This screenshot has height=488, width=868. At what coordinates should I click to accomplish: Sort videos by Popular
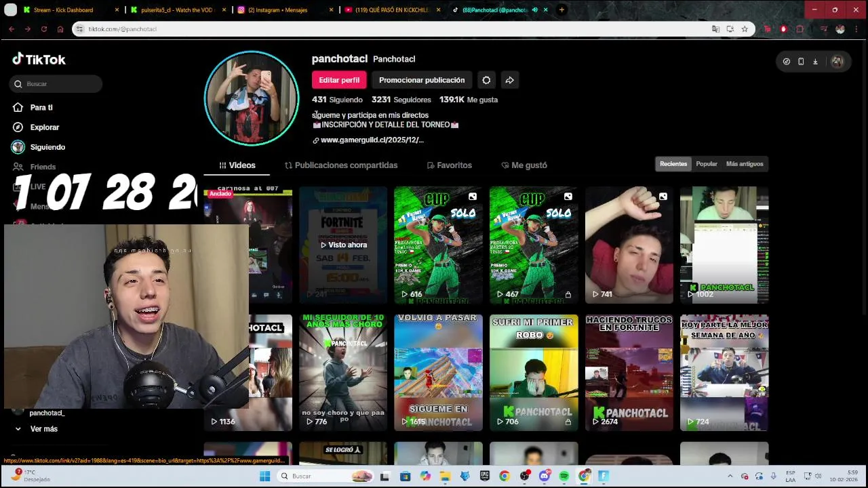point(707,164)
